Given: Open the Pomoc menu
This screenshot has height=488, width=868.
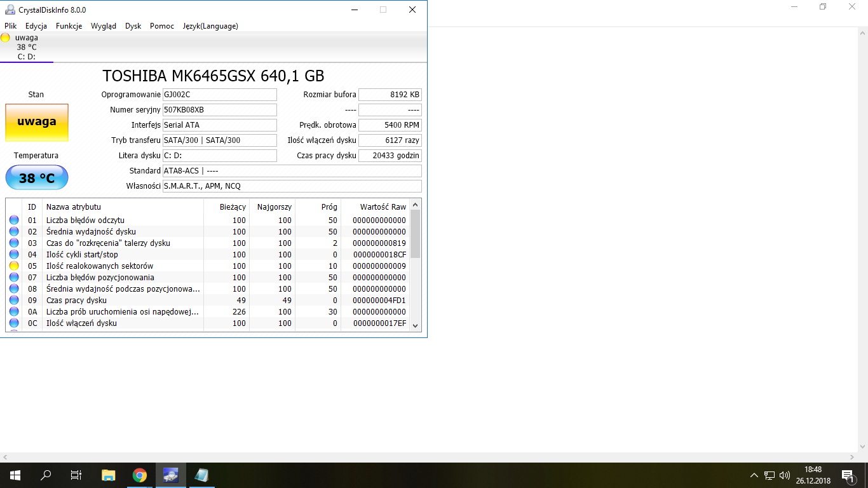Looking at the screenshot, I should tap(162, 26).
